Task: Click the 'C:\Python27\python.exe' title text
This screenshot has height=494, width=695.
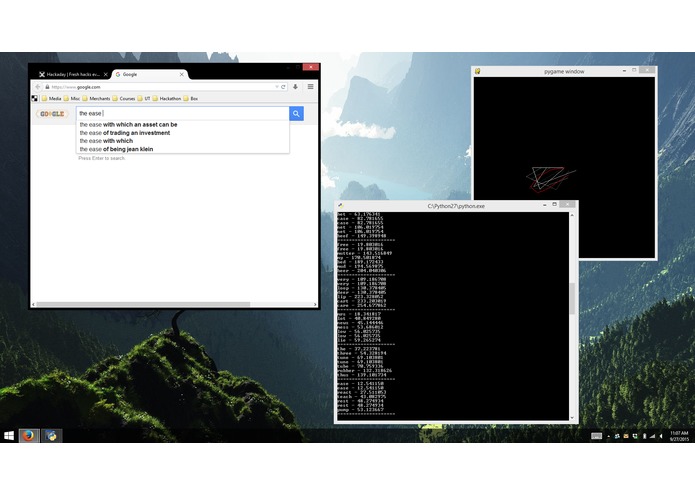Action: 456,206
